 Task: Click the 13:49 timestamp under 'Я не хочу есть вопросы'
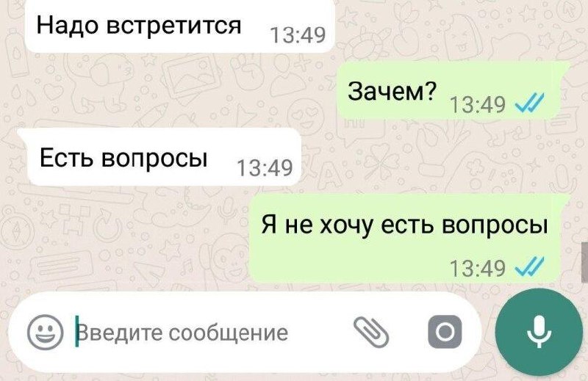478,268
